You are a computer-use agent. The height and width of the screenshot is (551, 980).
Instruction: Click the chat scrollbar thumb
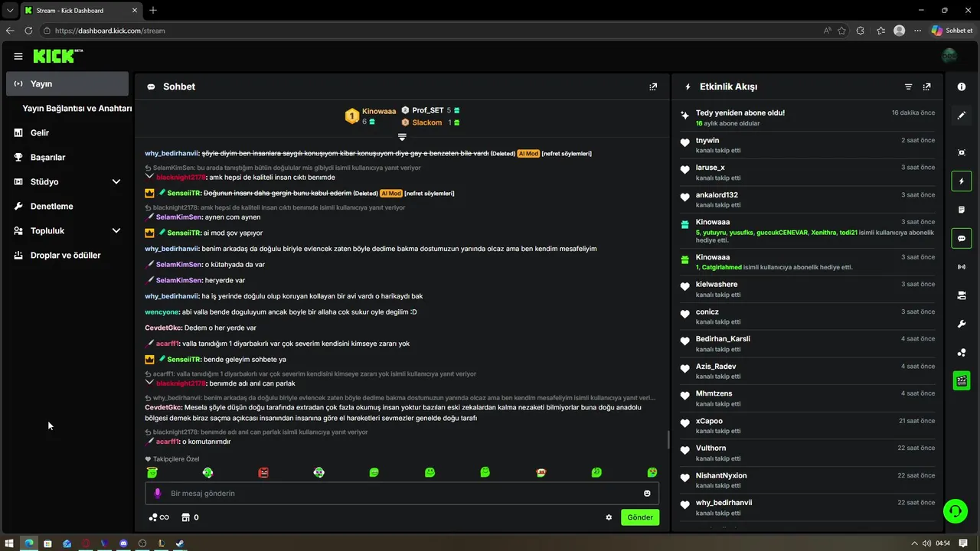[668, 440]
